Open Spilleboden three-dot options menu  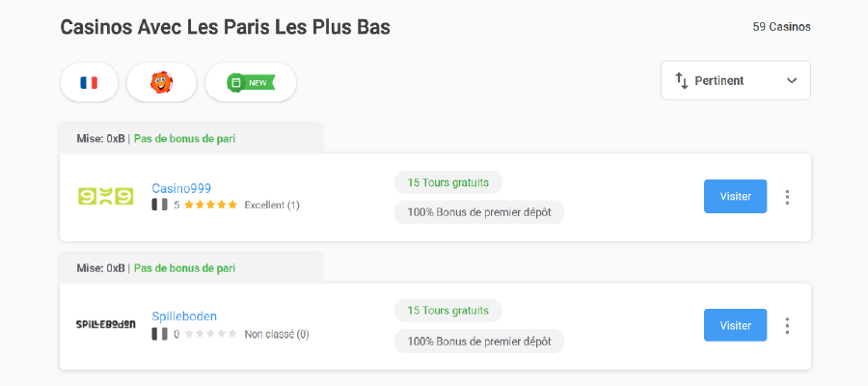[x=787, y=326]
